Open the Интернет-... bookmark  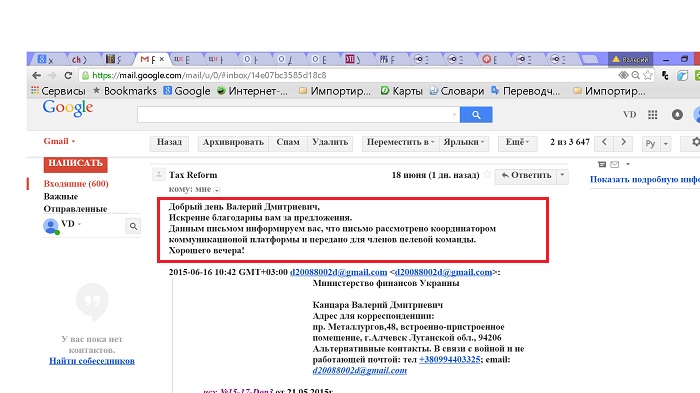point(252,91)
